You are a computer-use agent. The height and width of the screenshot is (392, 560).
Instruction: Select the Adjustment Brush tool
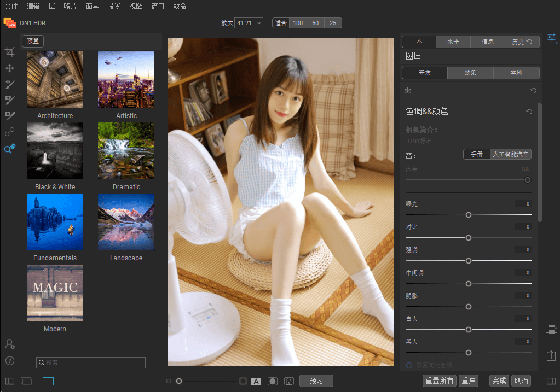pyautogui.click(x=10, y=84)
